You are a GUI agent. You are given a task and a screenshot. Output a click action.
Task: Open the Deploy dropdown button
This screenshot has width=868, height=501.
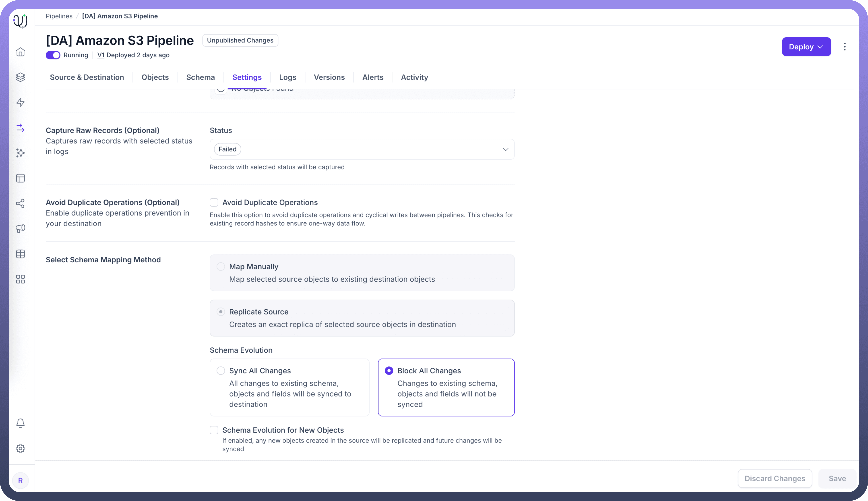coord(806,47)
